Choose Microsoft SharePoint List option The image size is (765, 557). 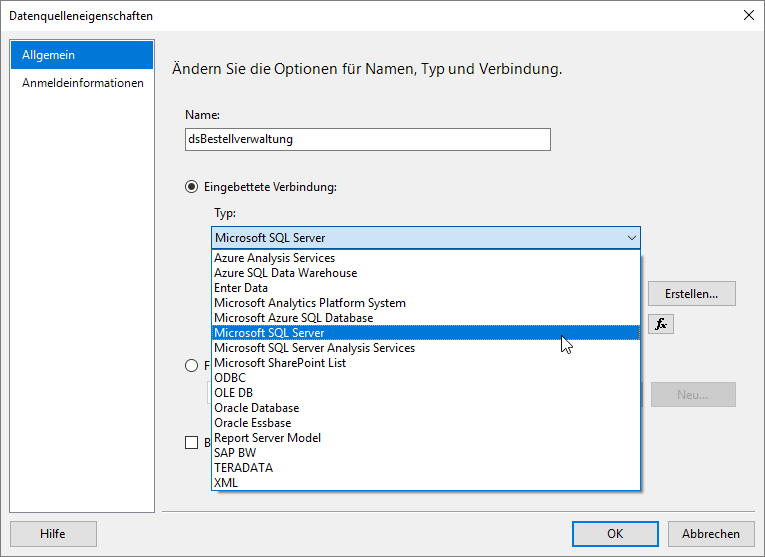point(280,363)
